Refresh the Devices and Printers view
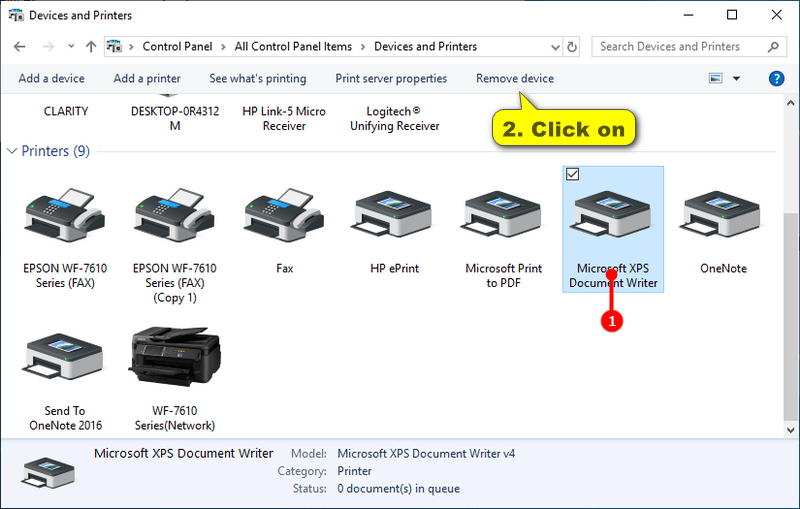Viewport: 800px width, 509px height. click(572, 47)
